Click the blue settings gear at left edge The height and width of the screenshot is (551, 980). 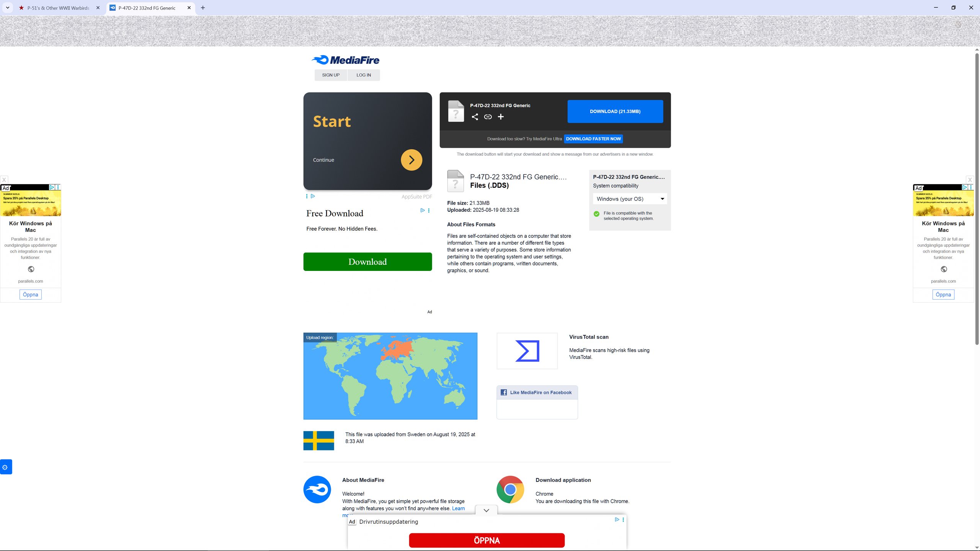pos(5,467)
